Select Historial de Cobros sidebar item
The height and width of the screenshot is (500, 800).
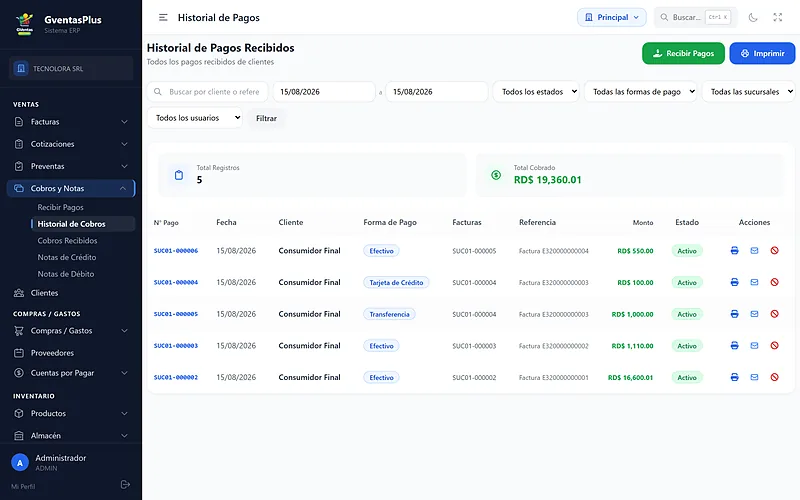[83, 224]
